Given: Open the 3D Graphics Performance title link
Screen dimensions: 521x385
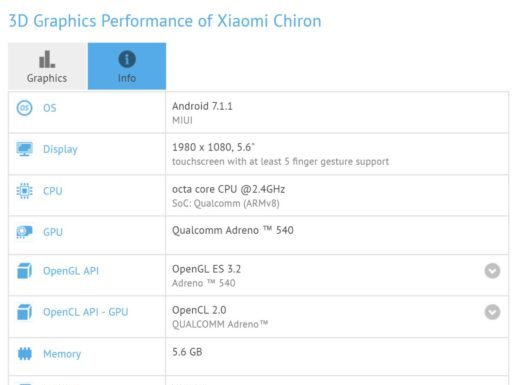Looking at the screenshot, I should point(165,21).
